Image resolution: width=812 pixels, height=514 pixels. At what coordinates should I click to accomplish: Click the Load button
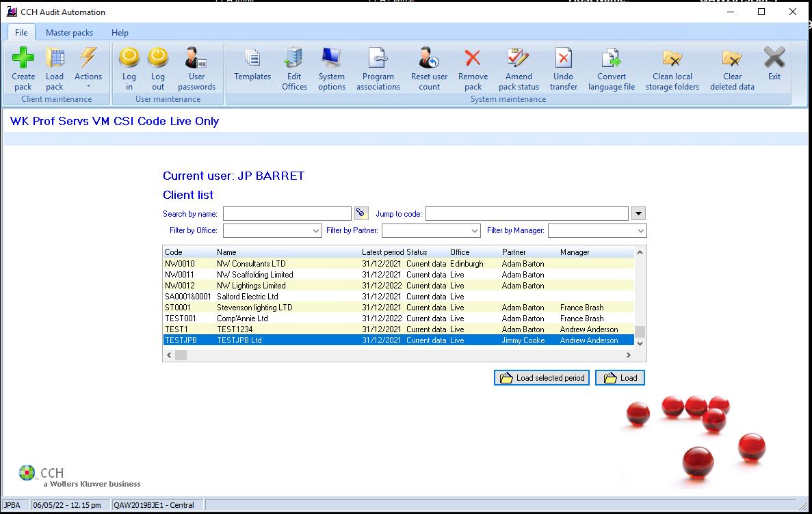coord(620,378)
